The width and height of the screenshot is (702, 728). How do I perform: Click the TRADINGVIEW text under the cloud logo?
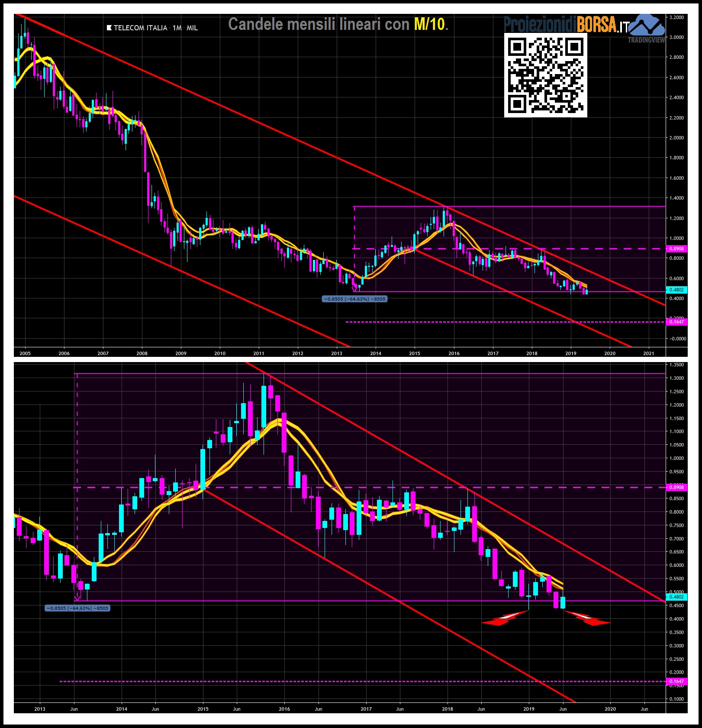tap(646, 40)
